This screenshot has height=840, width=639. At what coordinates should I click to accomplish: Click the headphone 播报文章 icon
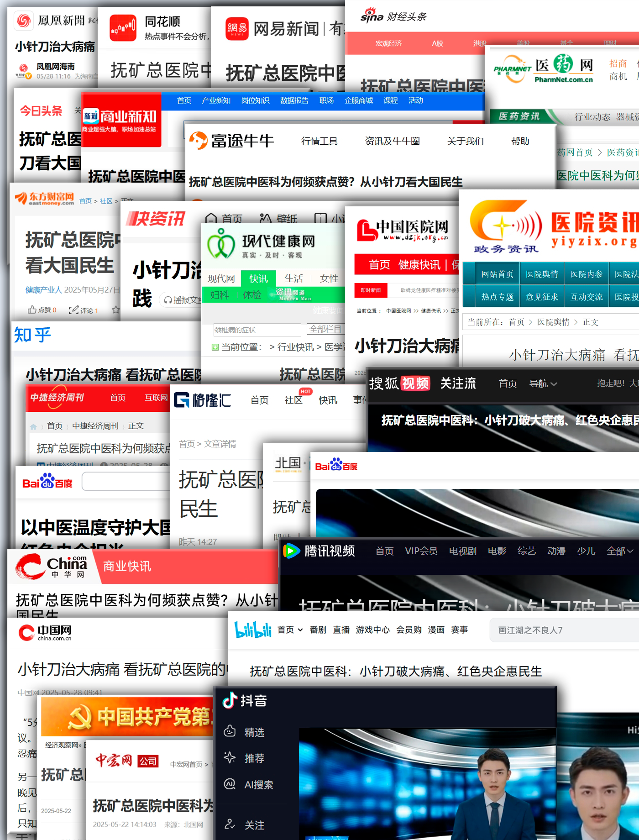(x=168, y=300)
